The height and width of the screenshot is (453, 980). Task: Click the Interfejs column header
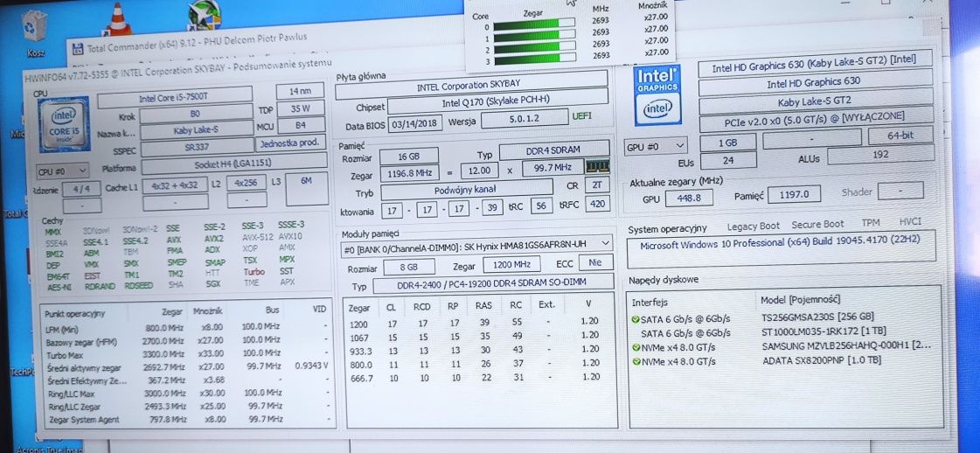coord(649,303)
